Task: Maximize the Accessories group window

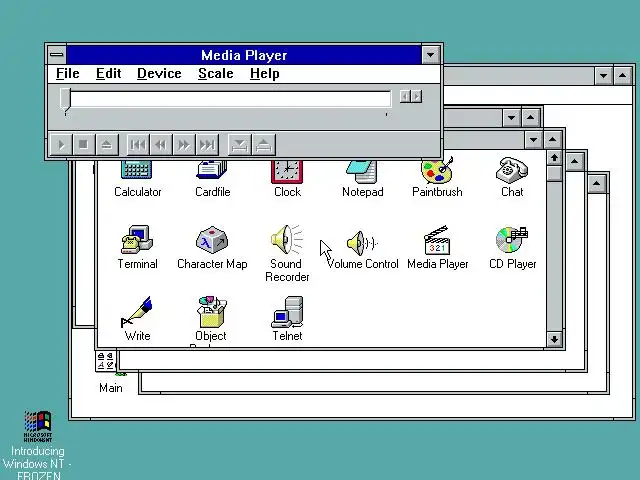Action: 553,140
